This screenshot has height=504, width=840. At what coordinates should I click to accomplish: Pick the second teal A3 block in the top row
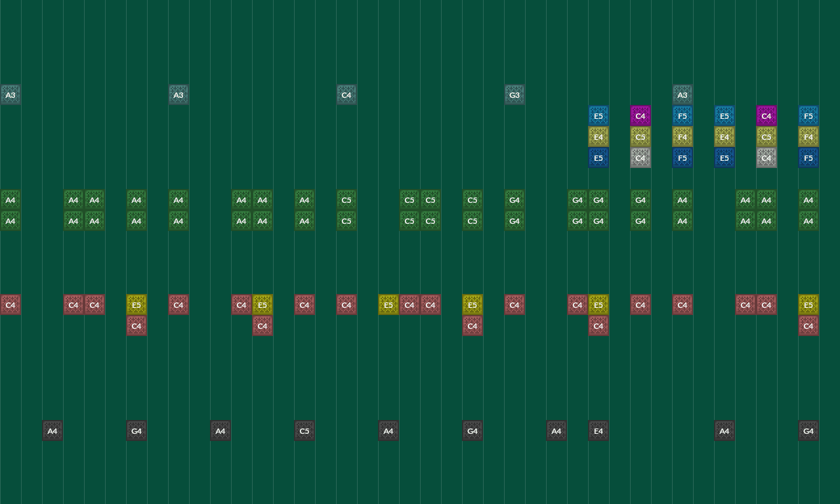click(178, 94)
